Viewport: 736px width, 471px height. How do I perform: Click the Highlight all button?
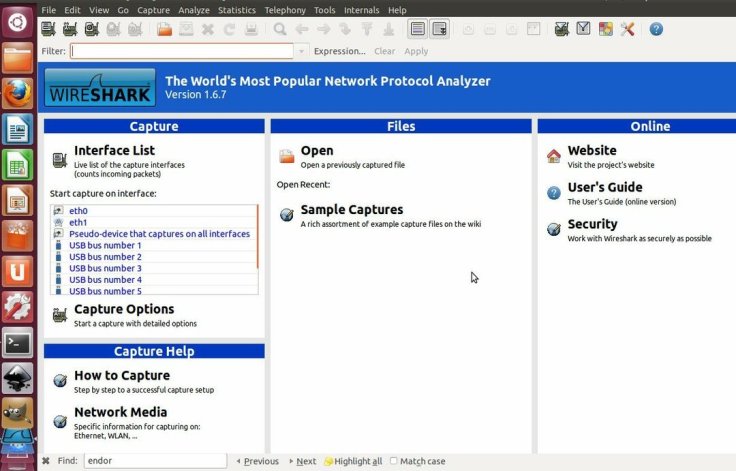point(353,461)
